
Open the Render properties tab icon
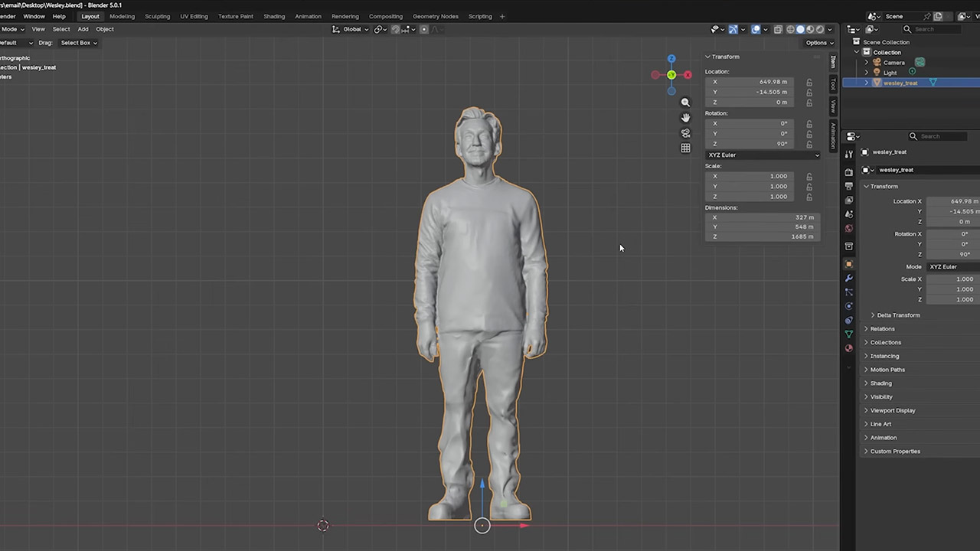[848, 172]
